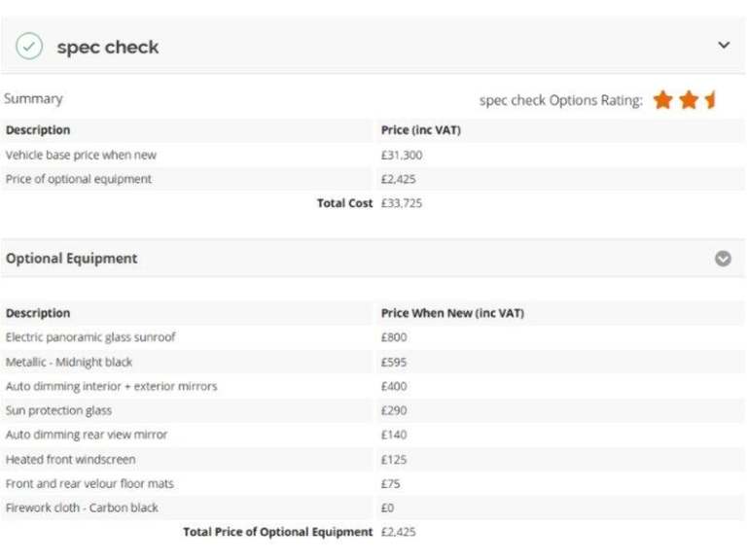This screenshot has width=747, height=560.
Task: Click the spec check heading
Action: 108,47
